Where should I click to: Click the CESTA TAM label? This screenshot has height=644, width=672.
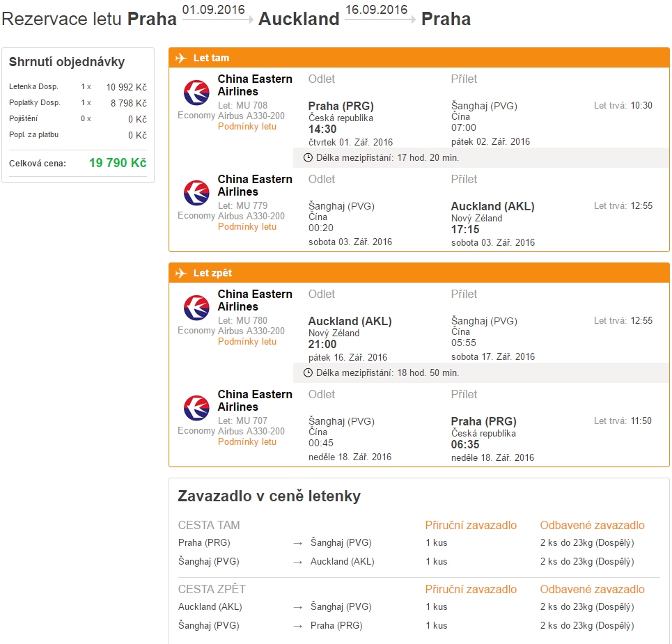click(x=209, y=526)
